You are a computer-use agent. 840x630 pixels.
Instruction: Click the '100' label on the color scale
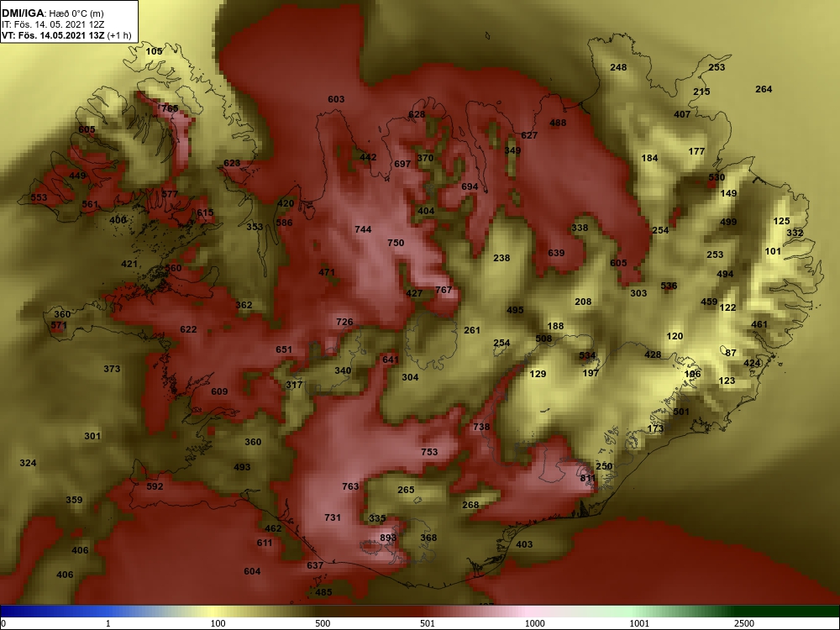pyautogui.click(x=218, y=623)
